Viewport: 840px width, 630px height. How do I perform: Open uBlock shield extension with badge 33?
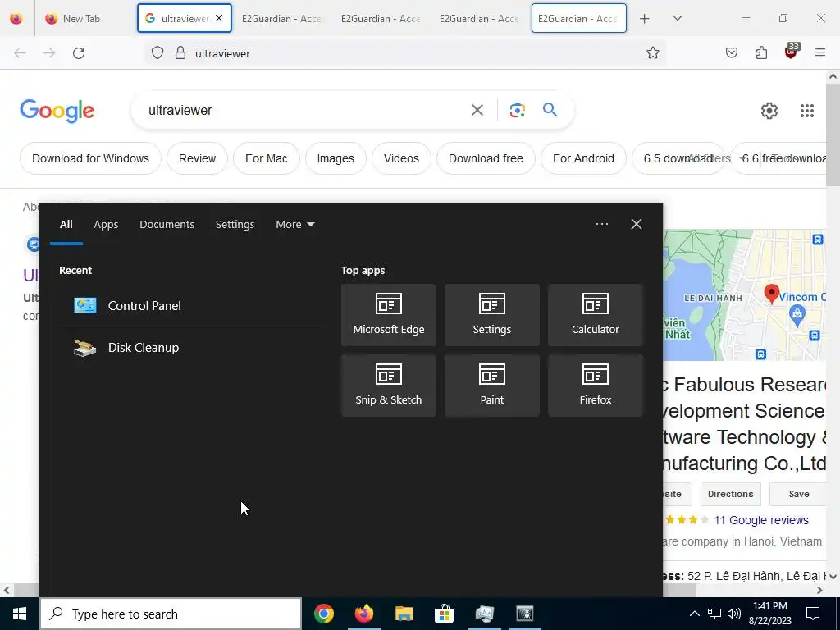792,52
